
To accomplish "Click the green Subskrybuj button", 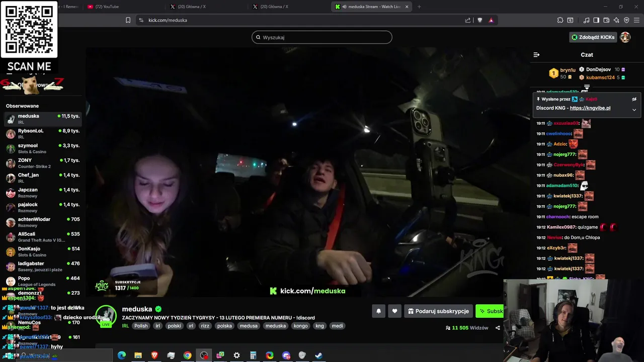I will [x=490, y=311].
